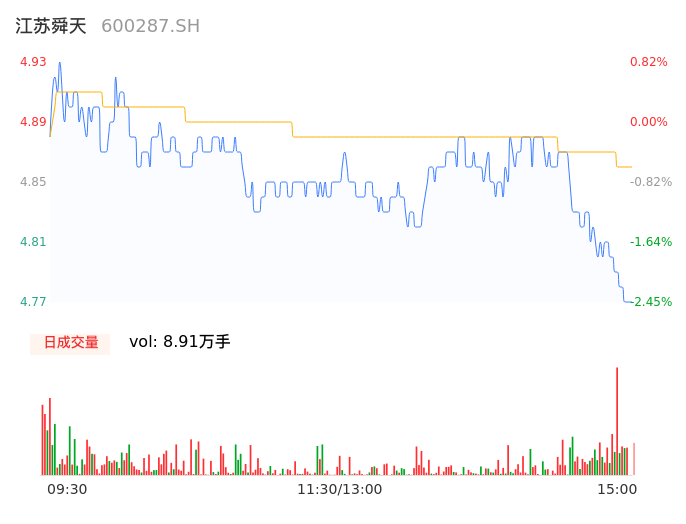
Task: Click the right end of the yellow average line
Action: click(x=630, y=167)
